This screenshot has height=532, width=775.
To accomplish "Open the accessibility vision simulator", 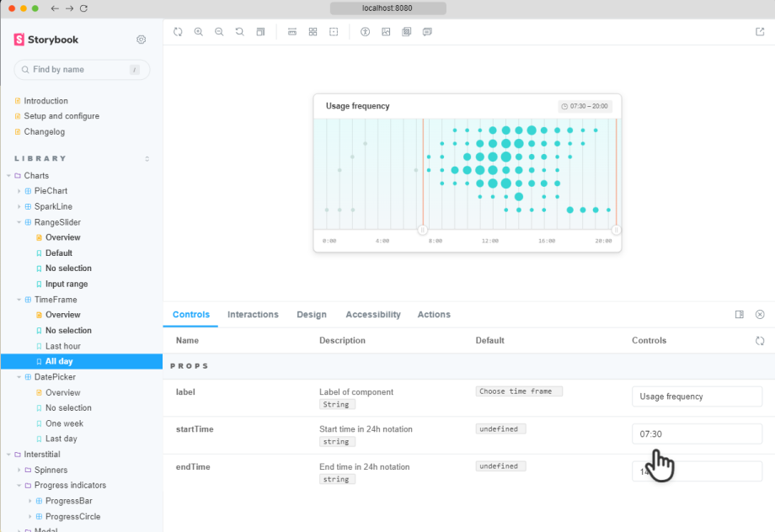I will [x=366, y=32].
